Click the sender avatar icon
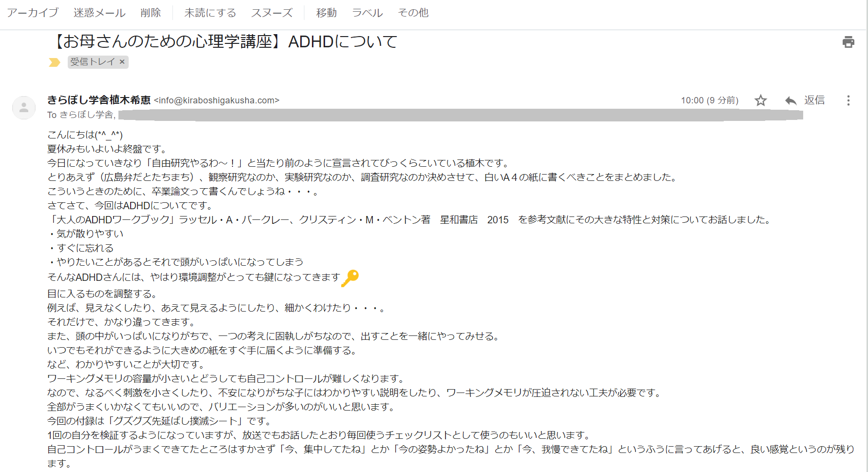This screenshot has width=868, height=472. 24,108
